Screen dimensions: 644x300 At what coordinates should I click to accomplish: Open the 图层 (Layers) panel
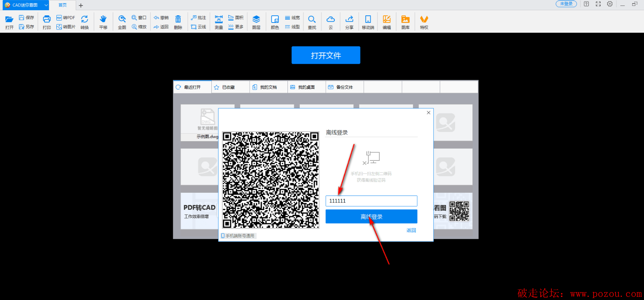(256, 22)
